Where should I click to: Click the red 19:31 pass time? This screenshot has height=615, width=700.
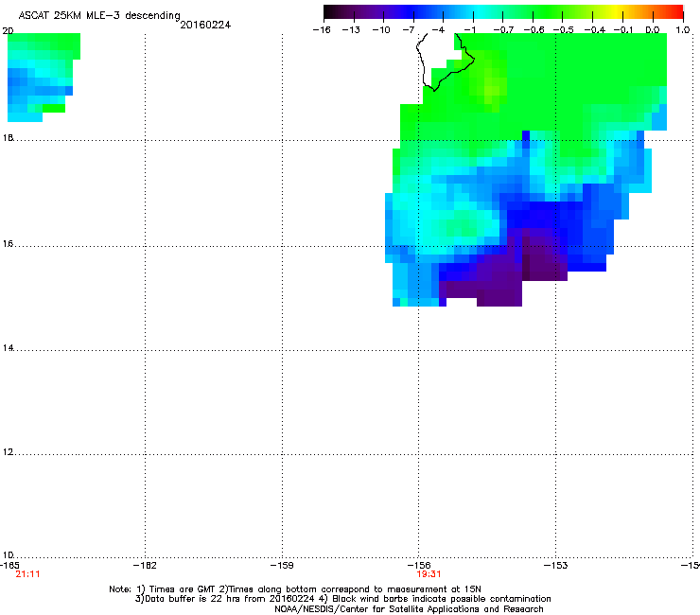tap(429, 574)
